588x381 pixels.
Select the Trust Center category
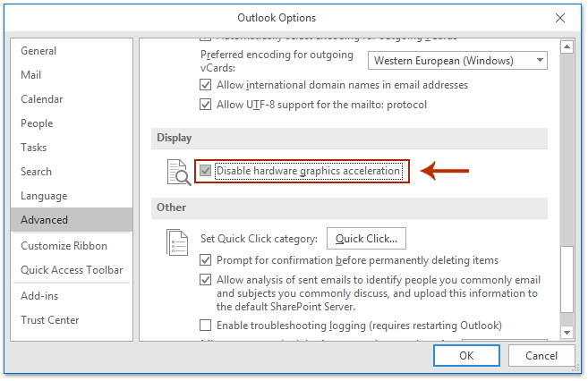coord(50,320)
